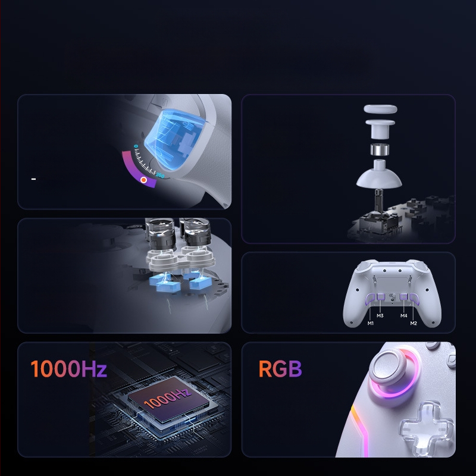Click the 250 marking on trigger scale

160,176
